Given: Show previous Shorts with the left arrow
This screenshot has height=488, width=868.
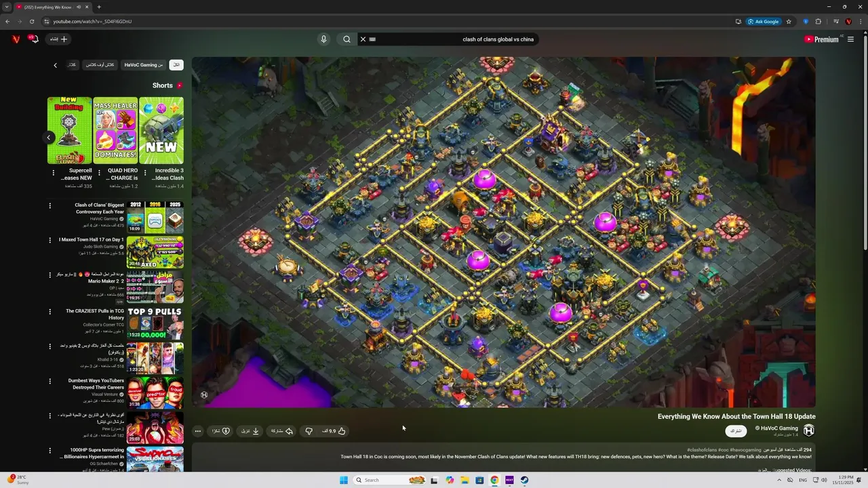Looking at the screenshot, I should click(x=49, y=138).
